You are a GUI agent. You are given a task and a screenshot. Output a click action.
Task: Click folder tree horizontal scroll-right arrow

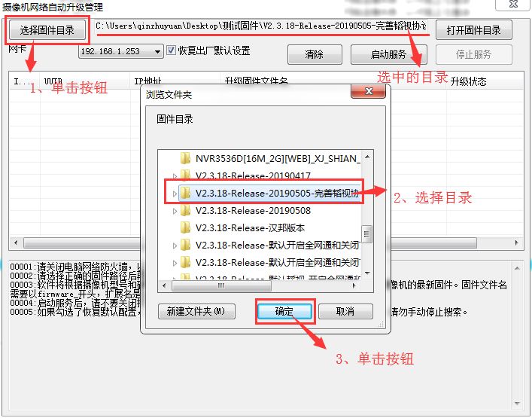354,286
